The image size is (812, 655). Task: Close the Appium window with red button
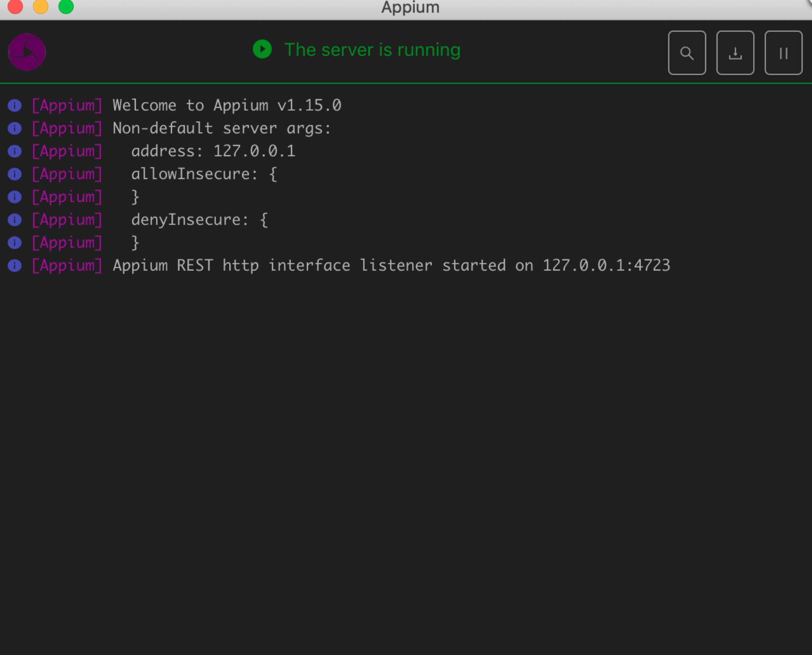click(x=15, y=6)
